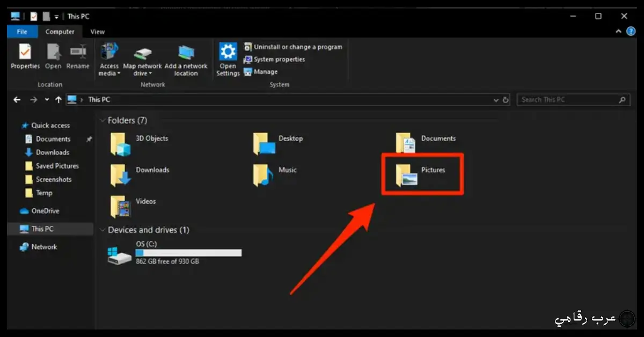Click the "862 GB free of 930 GB" text
644x337 pixels.
167,262
